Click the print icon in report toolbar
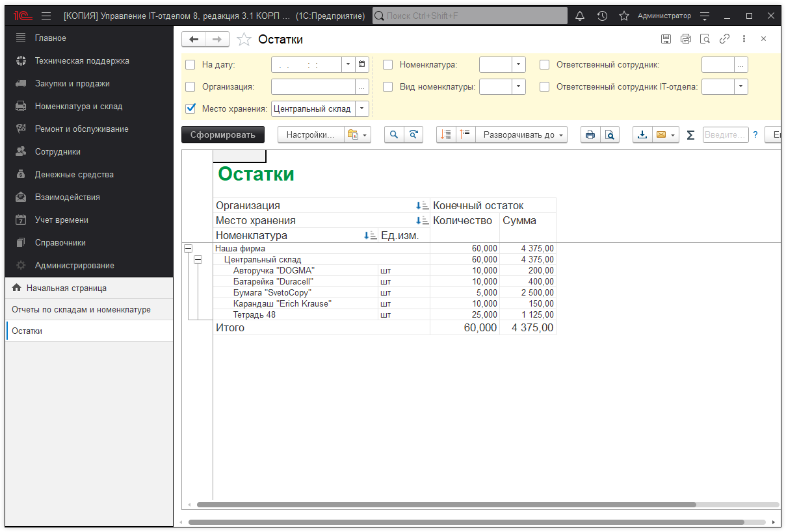Screen dimensions: 786x532 [x=590, y=134]
